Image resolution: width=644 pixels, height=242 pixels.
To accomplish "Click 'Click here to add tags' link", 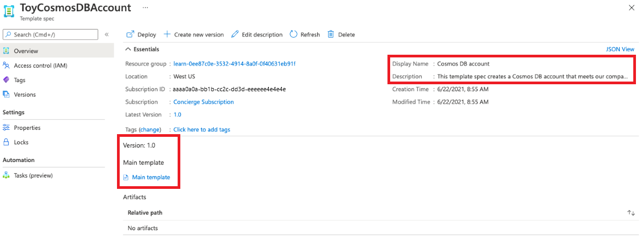I will [x=202, y=130].
